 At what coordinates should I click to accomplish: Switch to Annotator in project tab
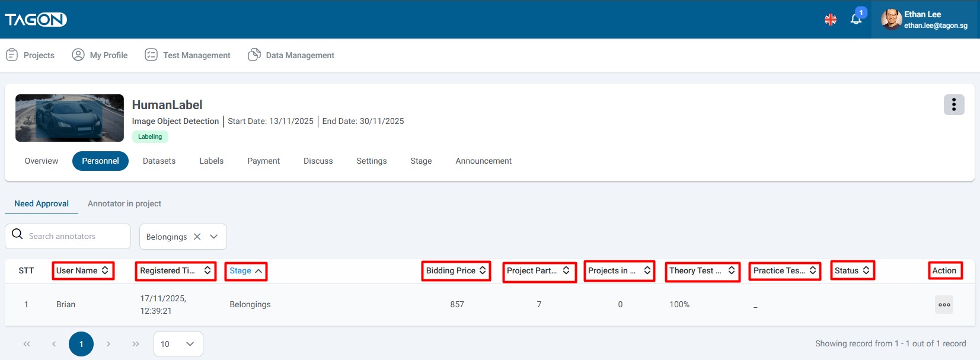tap(125, 203)
